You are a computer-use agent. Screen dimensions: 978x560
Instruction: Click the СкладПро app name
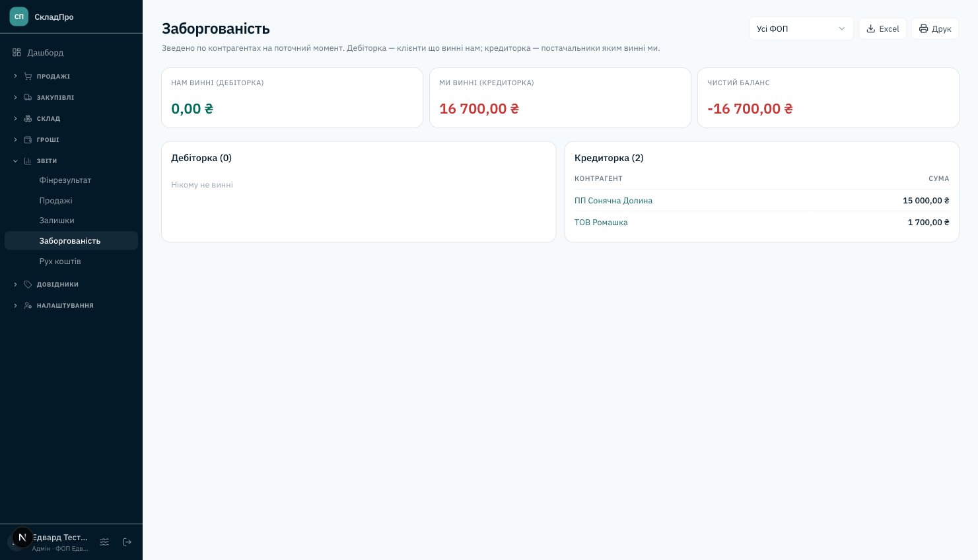pyautogui.click(x=54, y=17)
